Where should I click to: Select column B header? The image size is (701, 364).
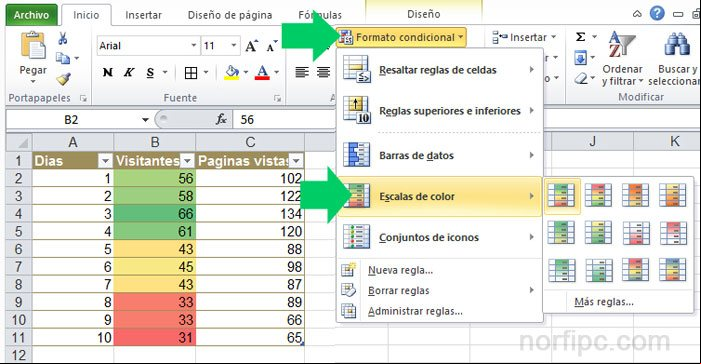(x=155, y=142)
